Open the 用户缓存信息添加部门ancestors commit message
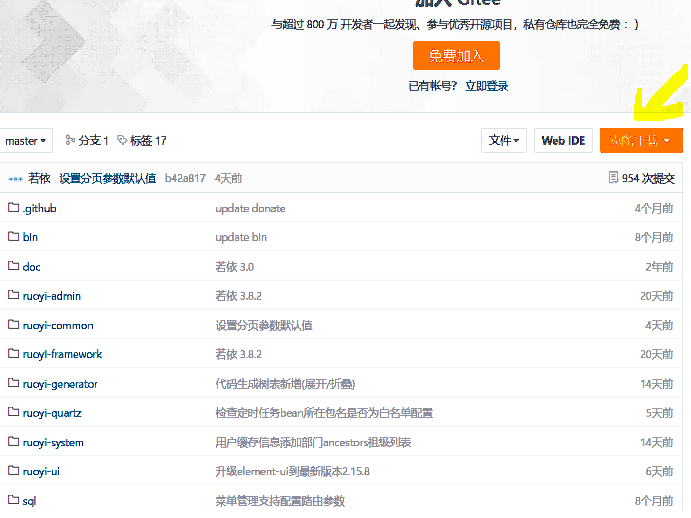Viewport: 691px width, 518px height. point(313,442)
